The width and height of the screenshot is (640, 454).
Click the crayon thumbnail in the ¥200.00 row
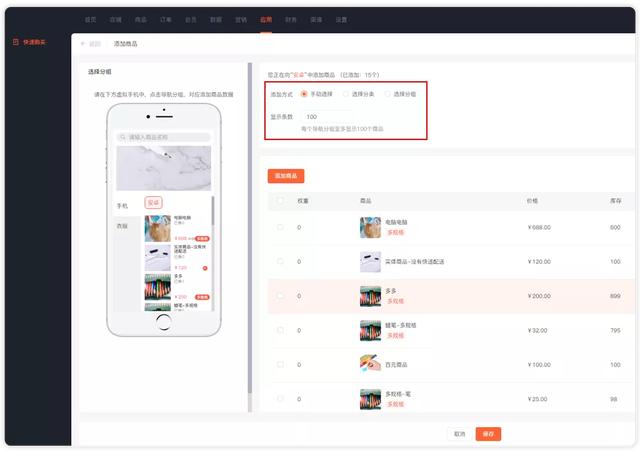pos(370,296)
